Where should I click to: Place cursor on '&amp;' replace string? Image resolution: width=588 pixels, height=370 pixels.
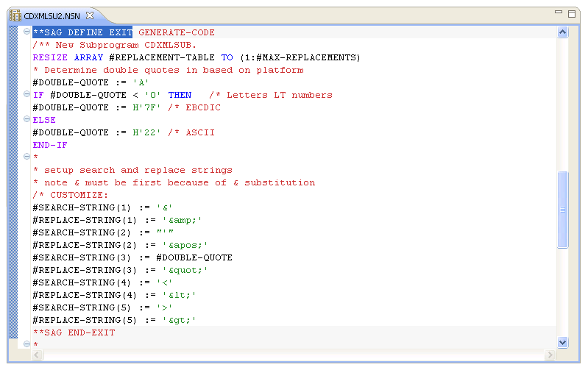point(178,220)
